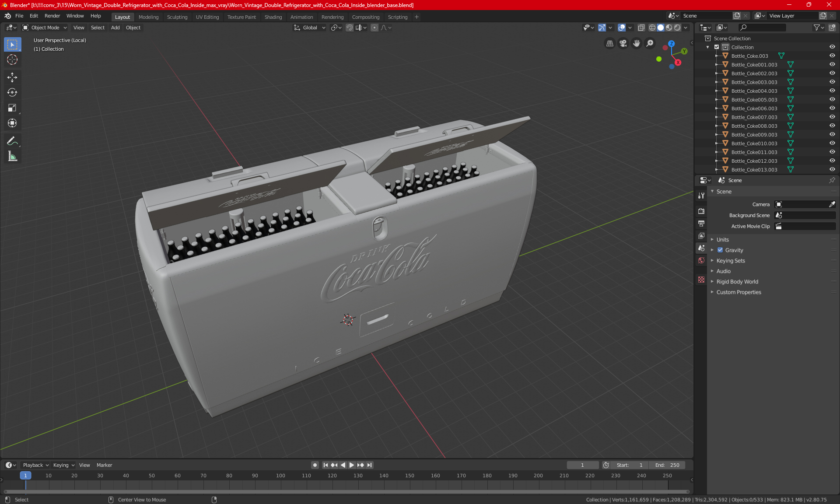This screenshot has height=504, width=840.
Task: Open the Marker menu in timeline
Action: pyautogui.click(x=104, y=465)
